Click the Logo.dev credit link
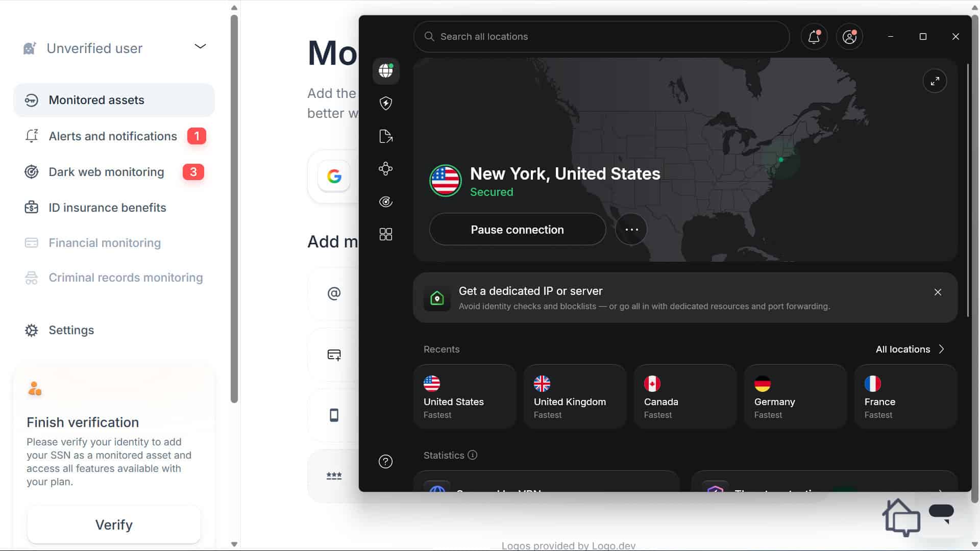Image resolution: width=980 pixels, height=551 pixels. pyautogui.click(x=568, y=545)
